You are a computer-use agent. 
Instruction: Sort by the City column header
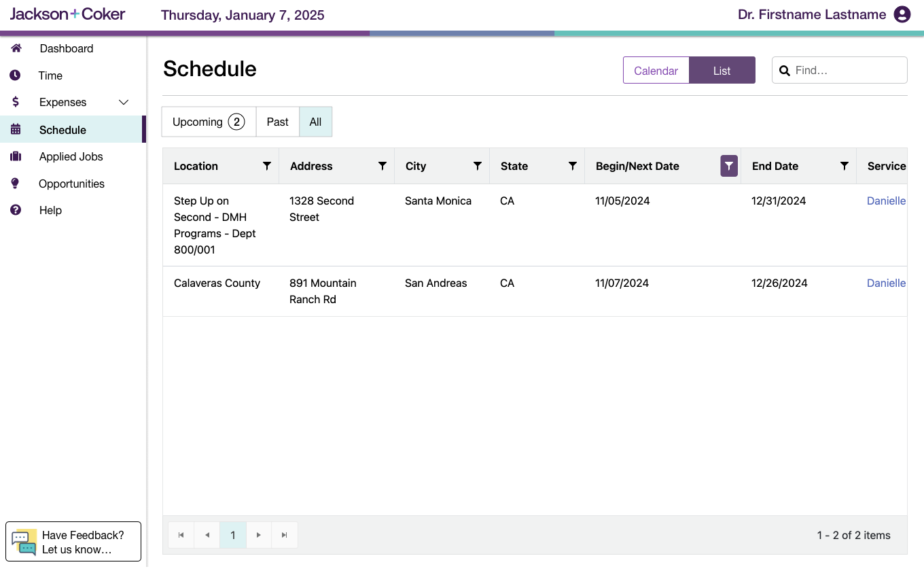coord(416,166)
